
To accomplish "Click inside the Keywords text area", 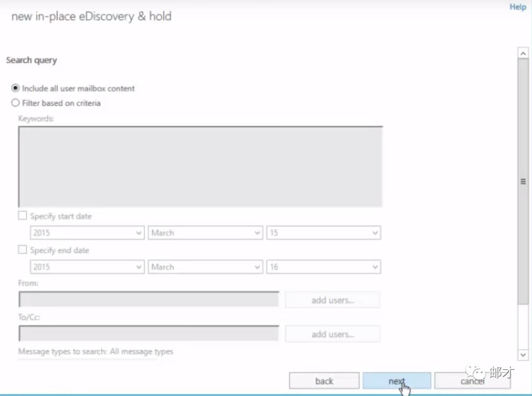I will click(200, 167).
